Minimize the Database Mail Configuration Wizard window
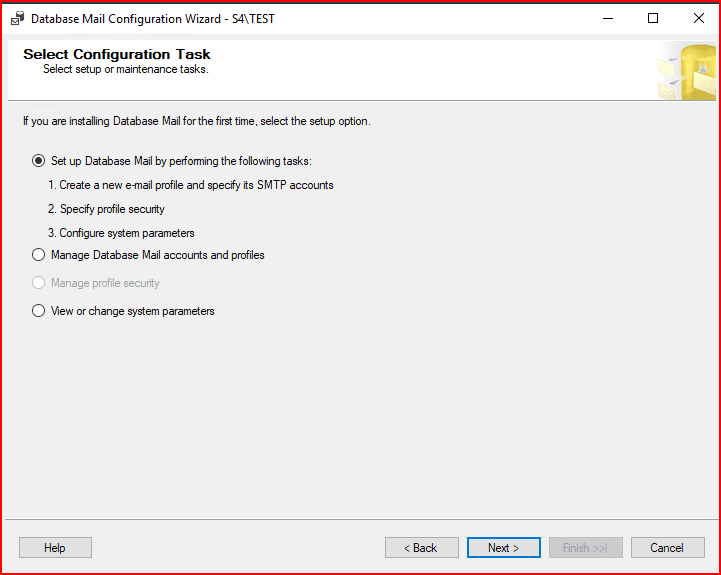721x575 pixels. click(607, 18)
